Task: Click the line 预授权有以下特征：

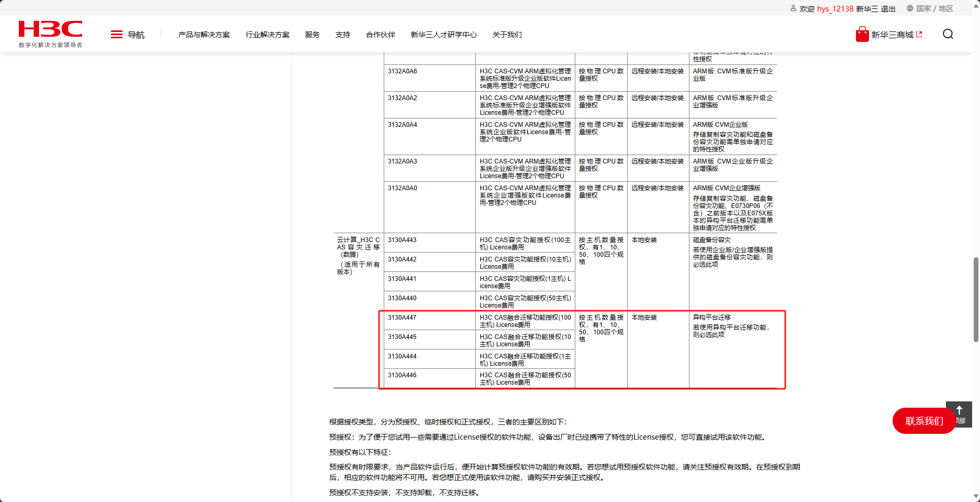Action: coord(360,452)
